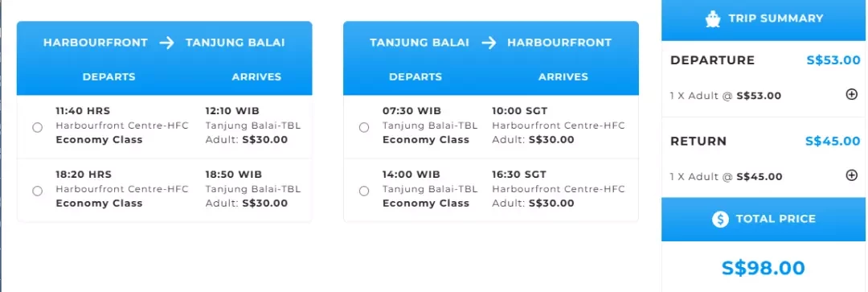
Task: Click the Departs column heading on the outbound table
Action: 109,77
